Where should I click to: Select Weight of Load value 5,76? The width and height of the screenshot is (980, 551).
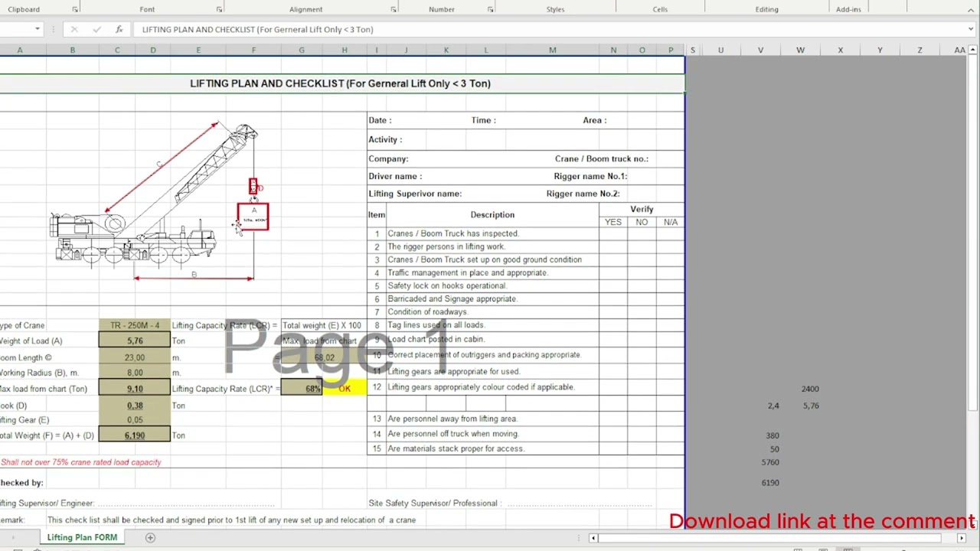pos(135,341)
